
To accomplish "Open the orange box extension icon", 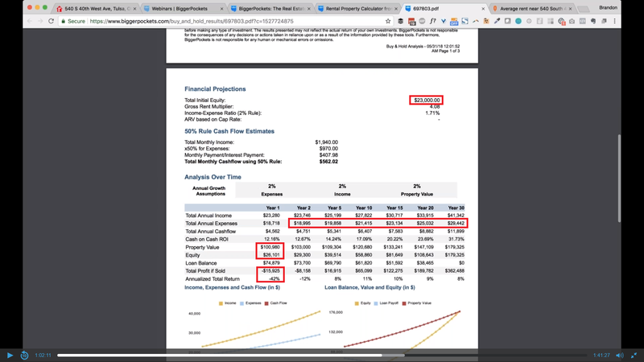I will [x=486, y=21].
